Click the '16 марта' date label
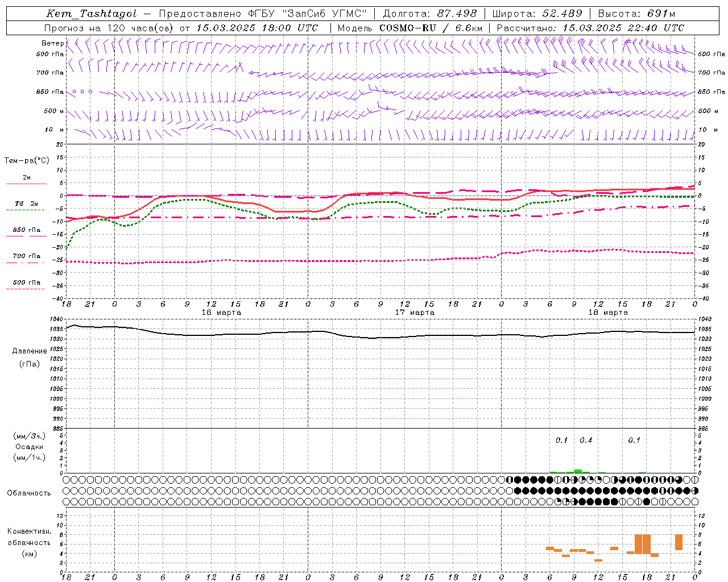Image resolution: width=728 pixels, height=582 pixels. click(x=221, y=313)
